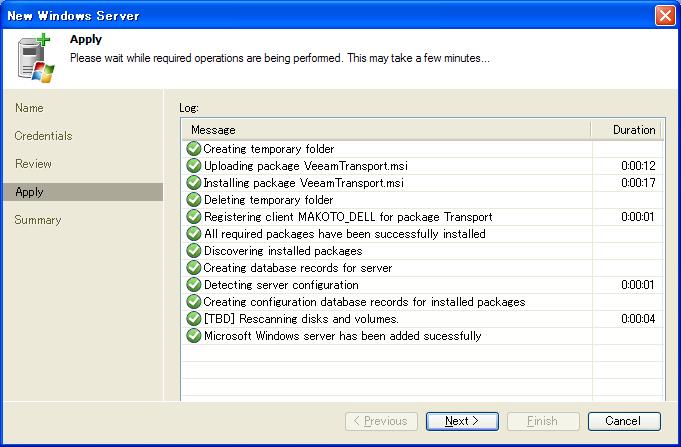Select 'Creating configuration database records for installed packages'
Viewport: 681px width, 447px height.
[423, 301]
